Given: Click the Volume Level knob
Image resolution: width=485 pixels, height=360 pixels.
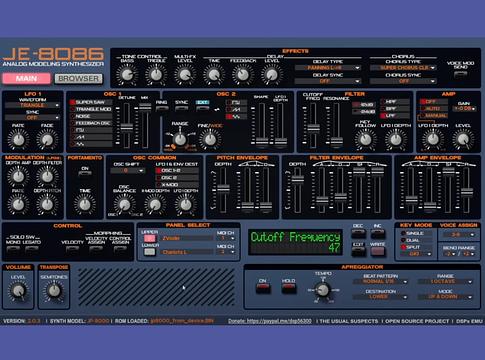Looking at the screenshot, I should [18, 291].
